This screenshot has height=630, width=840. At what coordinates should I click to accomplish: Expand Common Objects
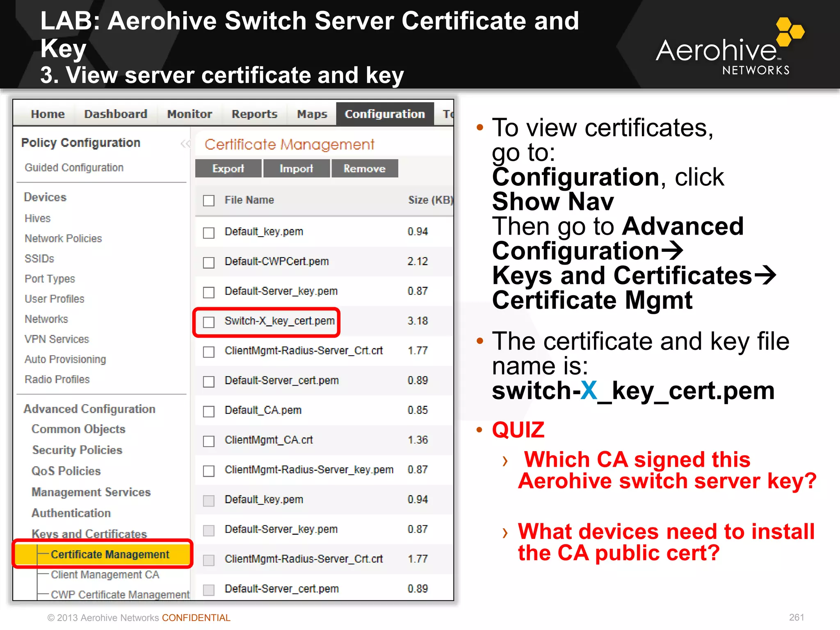[78, 429]
